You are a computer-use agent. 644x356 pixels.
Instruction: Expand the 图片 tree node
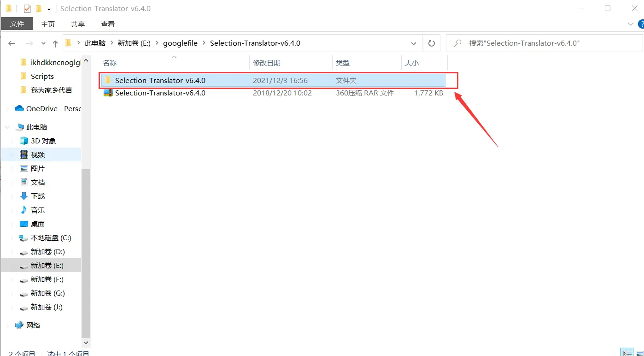[x=12, y=168]
